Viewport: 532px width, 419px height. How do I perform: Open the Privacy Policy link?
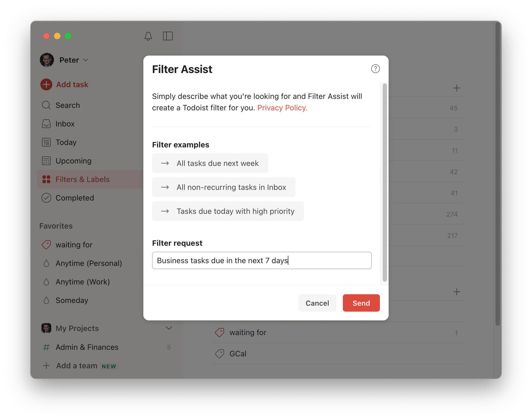pyautogui.click(x=282, y=108)
